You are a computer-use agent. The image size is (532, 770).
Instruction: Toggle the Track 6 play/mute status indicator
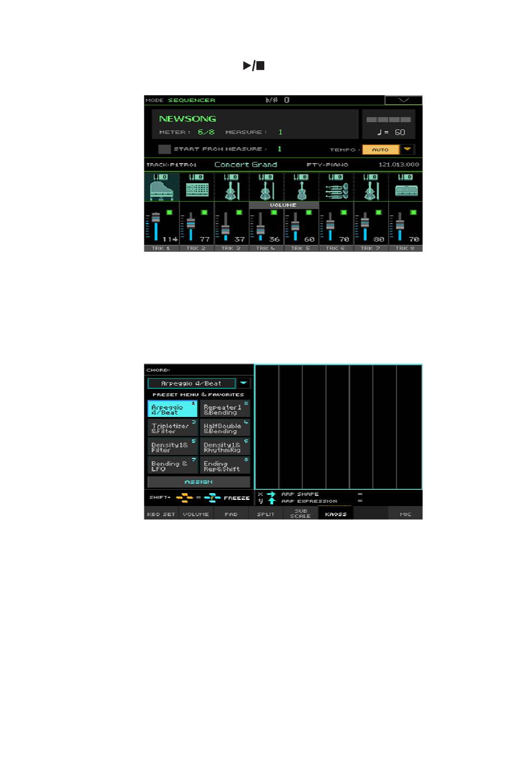[343, 212]
